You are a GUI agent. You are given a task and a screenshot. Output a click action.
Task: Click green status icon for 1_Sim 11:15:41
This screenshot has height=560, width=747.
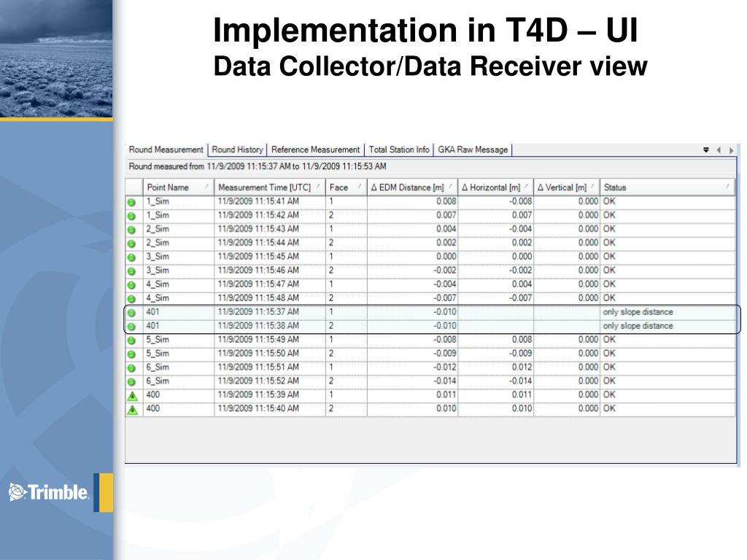[x=132, y=203]
